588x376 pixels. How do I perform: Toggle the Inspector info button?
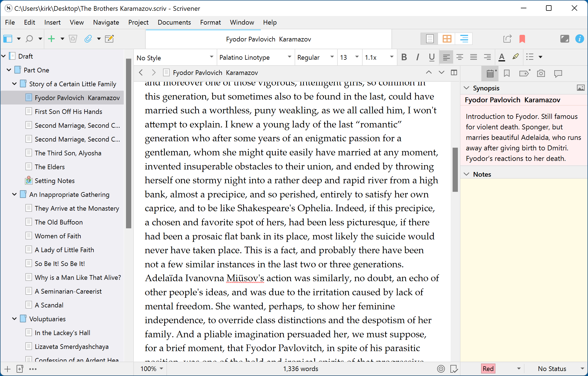[579, 39]
